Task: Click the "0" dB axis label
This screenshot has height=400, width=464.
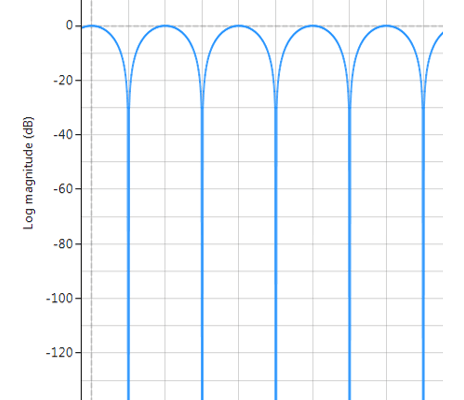Action: click(69, 25)
